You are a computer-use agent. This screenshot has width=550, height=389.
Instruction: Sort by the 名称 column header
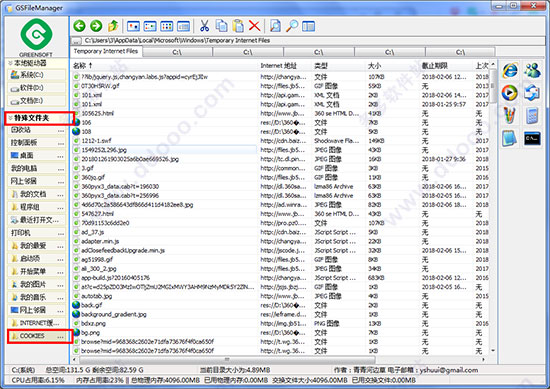tap(165, 66)
